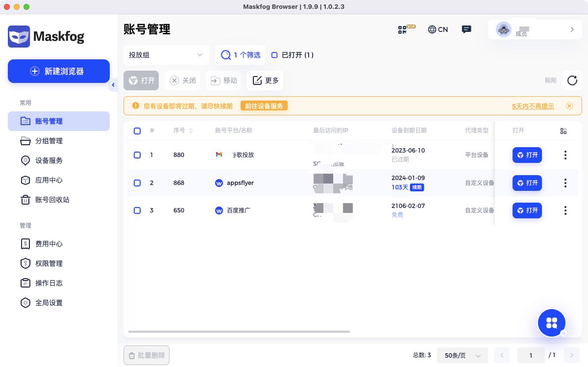Viewport: 588px width, 367px height.
Task: Toggle the select-all header checkbox
Action: pos(137,131)
